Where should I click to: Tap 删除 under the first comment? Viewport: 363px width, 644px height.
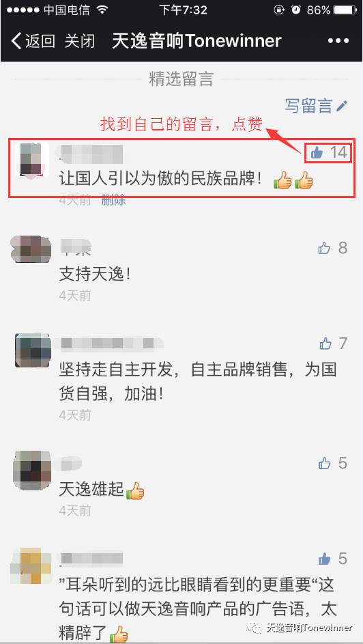[x=114, y=201]
